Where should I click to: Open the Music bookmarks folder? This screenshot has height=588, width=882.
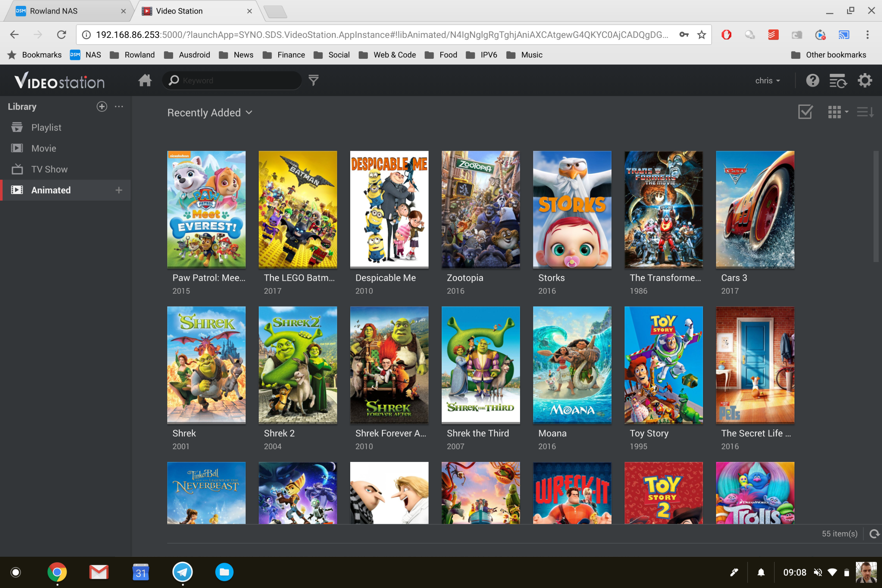click(524, 55)
